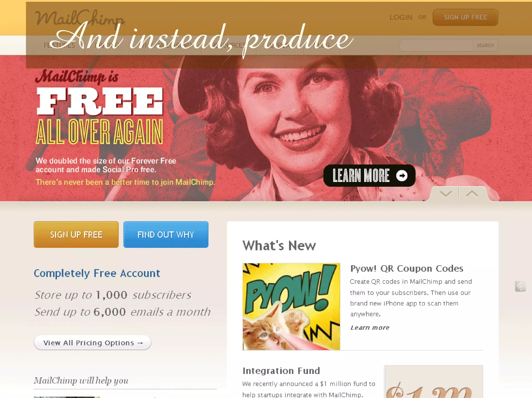The width and height of the screenshot is (532, 398).
Task: Open the Integration Fund heading link
Action: pos(281,371)
